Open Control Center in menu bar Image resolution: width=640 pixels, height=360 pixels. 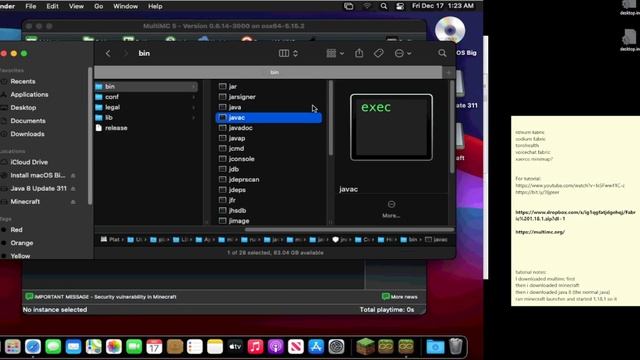coord(400,6)
